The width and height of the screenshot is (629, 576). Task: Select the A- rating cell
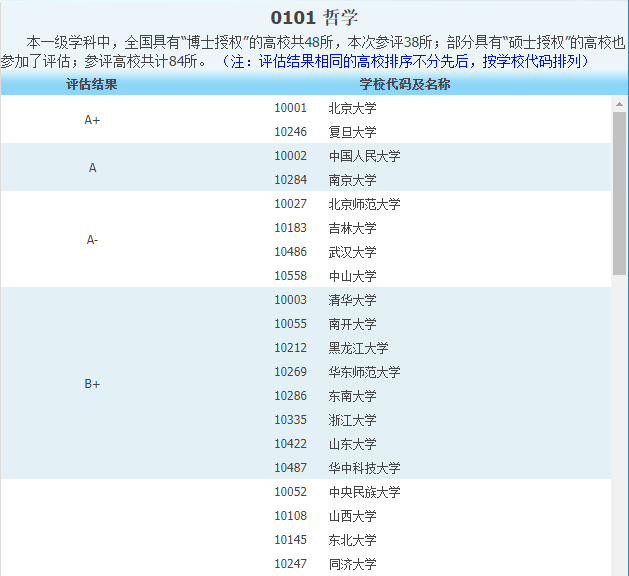tap(92, 239)
